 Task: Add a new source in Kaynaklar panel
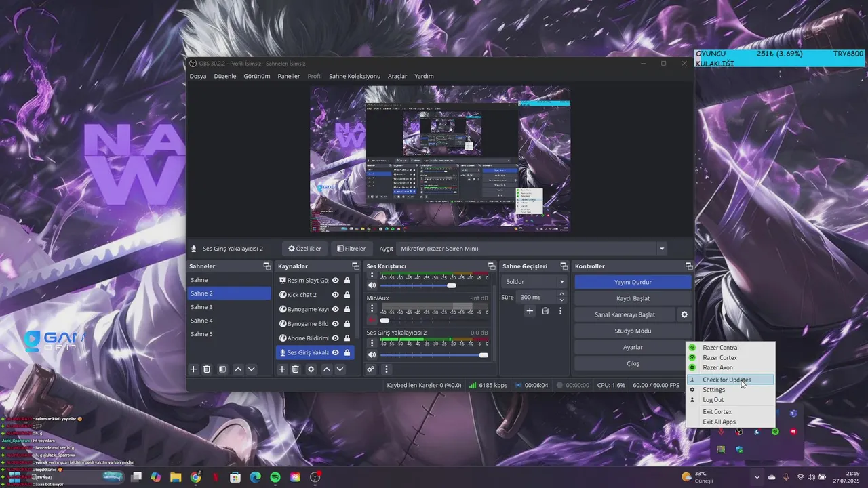point(282,369)
